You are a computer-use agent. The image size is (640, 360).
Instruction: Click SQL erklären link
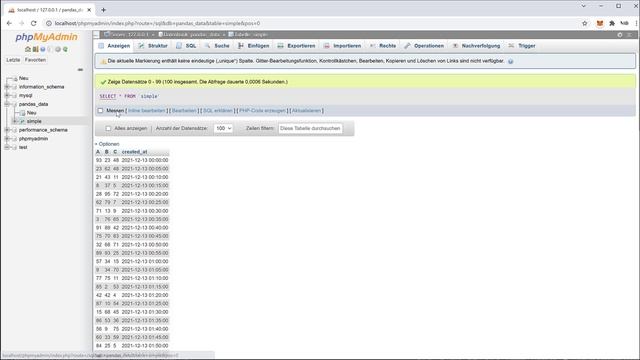coord(218,111)
